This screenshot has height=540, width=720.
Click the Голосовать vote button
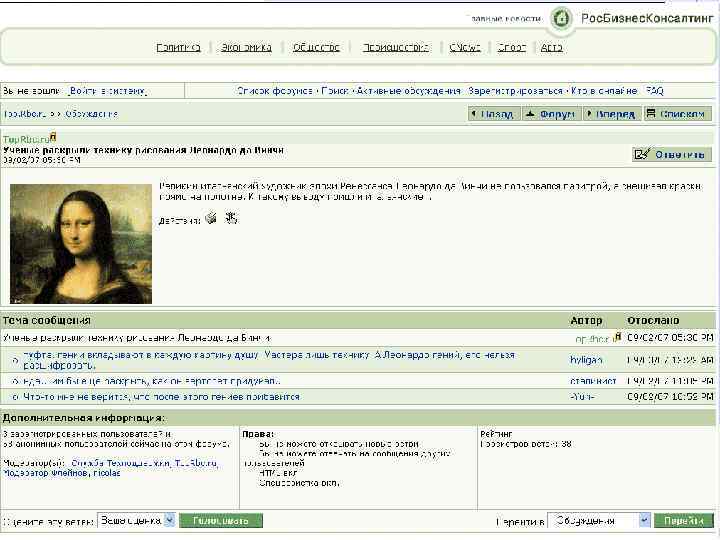point(221,521)
